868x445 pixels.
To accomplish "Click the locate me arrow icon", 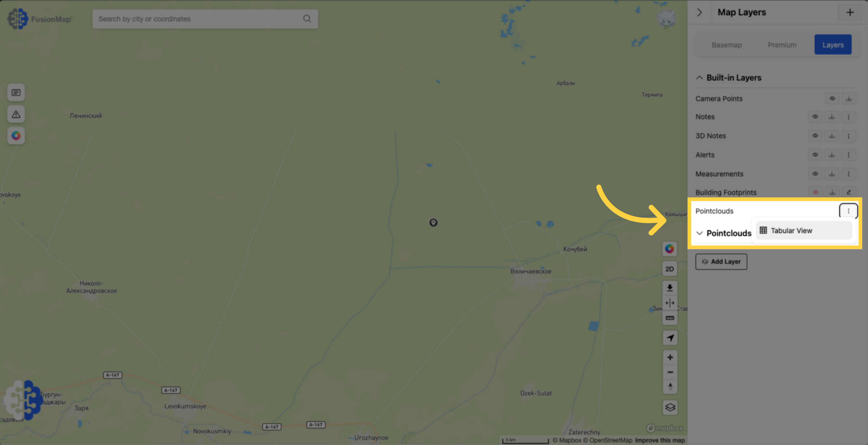I will click(670, 338).
